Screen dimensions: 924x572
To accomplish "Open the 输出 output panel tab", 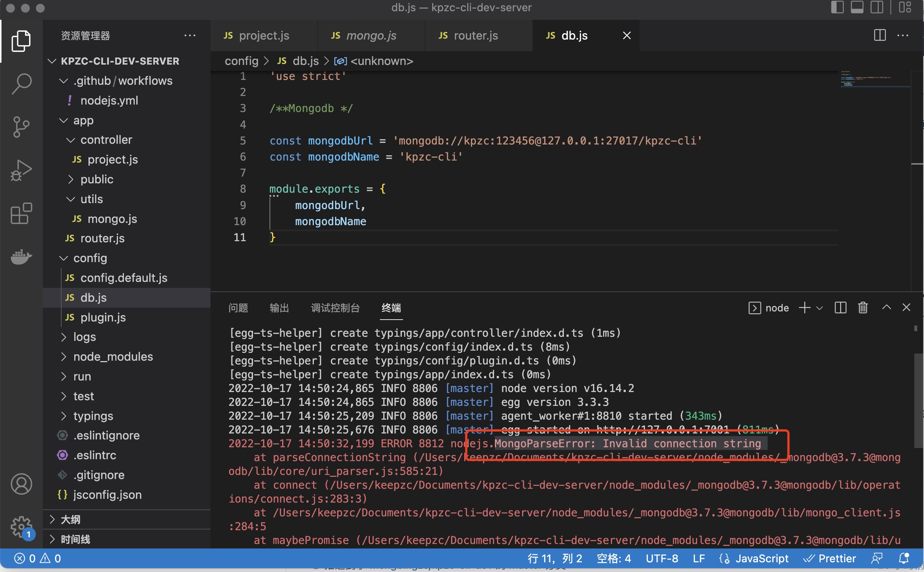I will pyautogui.click(x=280, y=308).
